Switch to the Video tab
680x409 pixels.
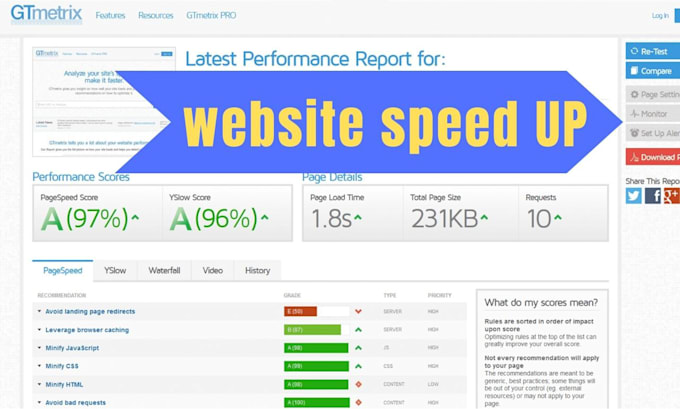tap(212, 271)
